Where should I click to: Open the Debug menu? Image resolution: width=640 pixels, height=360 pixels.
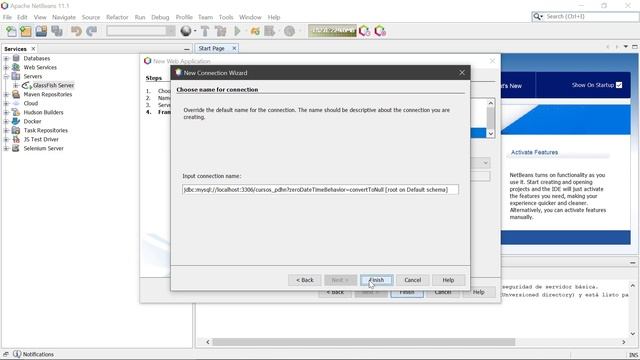[160, 17]
